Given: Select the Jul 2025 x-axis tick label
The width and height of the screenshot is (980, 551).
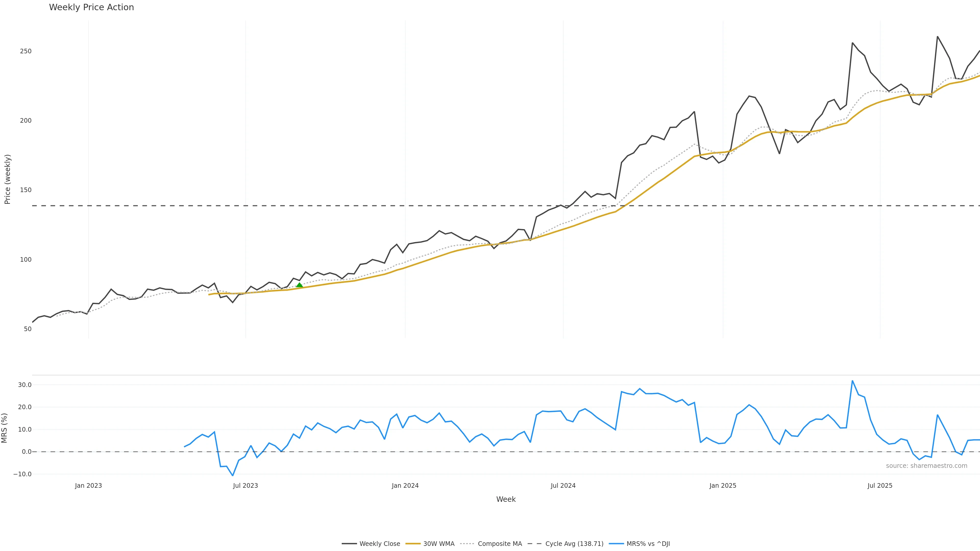Looking at the screenshot, I should [x=879, y=486].
